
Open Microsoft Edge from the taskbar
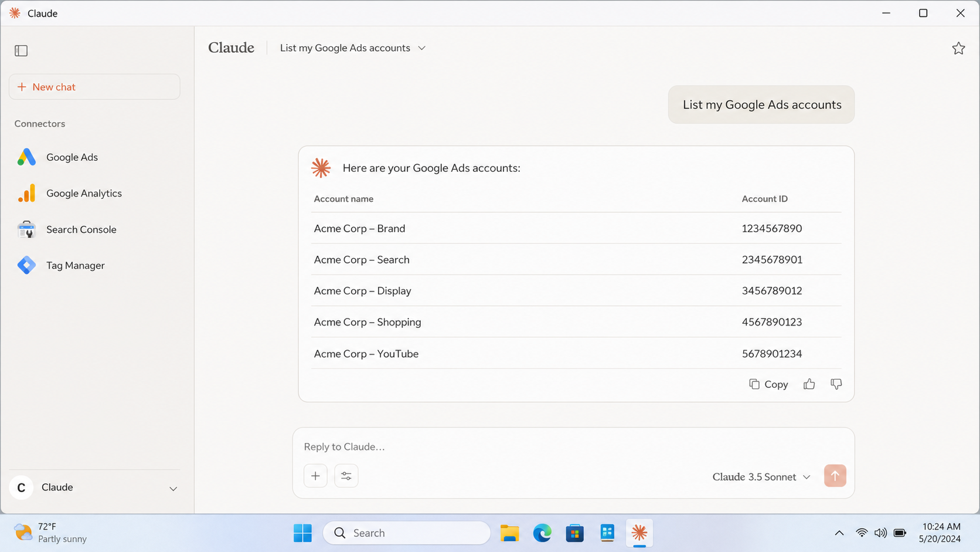pos(542,533)
